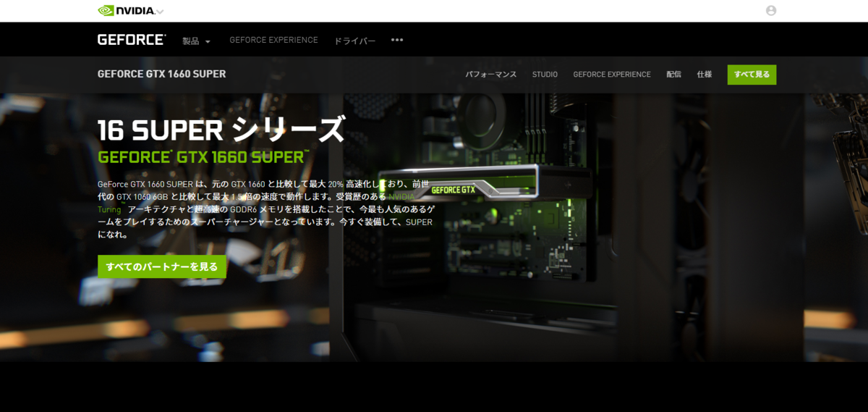Click the 16 SUPER シリーズ headline
The width and height of the screenshot is (868, 412).
pyautogui.click(x=221, y=130)
